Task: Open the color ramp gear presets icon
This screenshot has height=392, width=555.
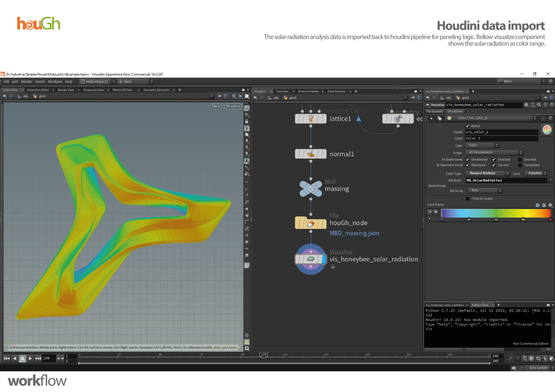Action: tap(550, 205)
